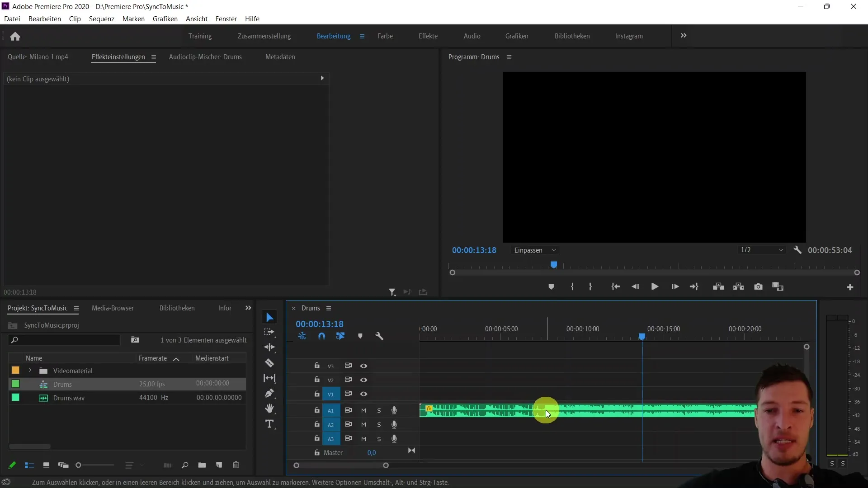Select the Ripple Edit tool
Viewport: 868px width, 488px height.
269,347
